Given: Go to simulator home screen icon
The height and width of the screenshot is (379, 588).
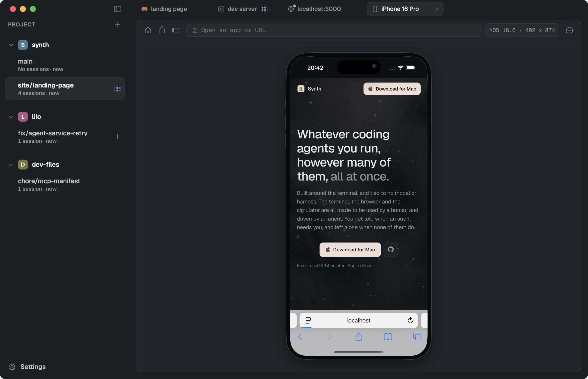Looking at the screenshot, I should [148, 30].
